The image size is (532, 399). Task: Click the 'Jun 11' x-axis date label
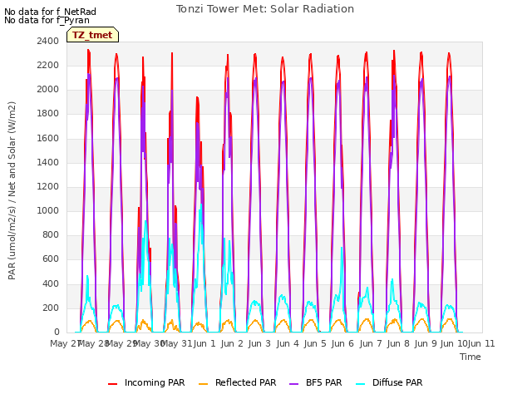tap(481, 343)
